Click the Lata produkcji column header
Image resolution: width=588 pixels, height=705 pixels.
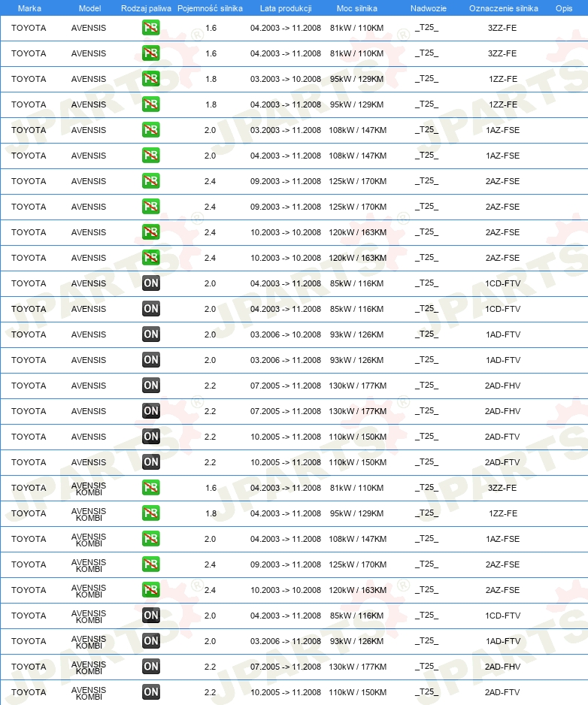click(286, 8)
